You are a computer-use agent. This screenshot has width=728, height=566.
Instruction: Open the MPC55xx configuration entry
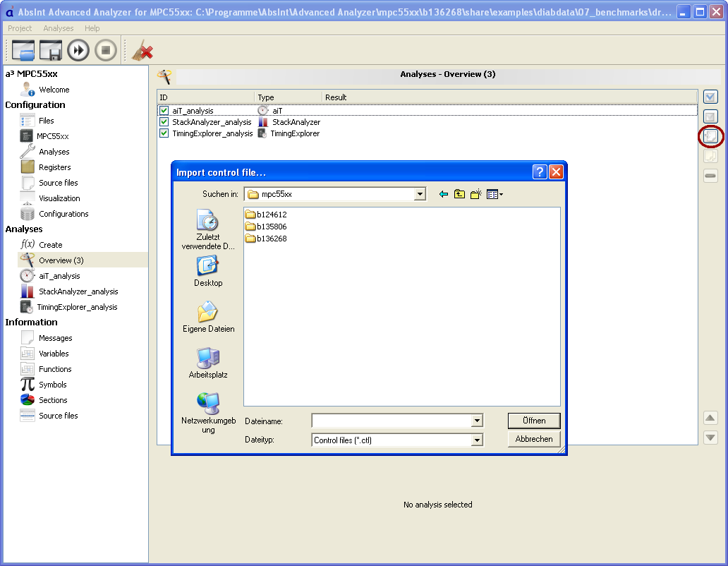tap(52, 136)
